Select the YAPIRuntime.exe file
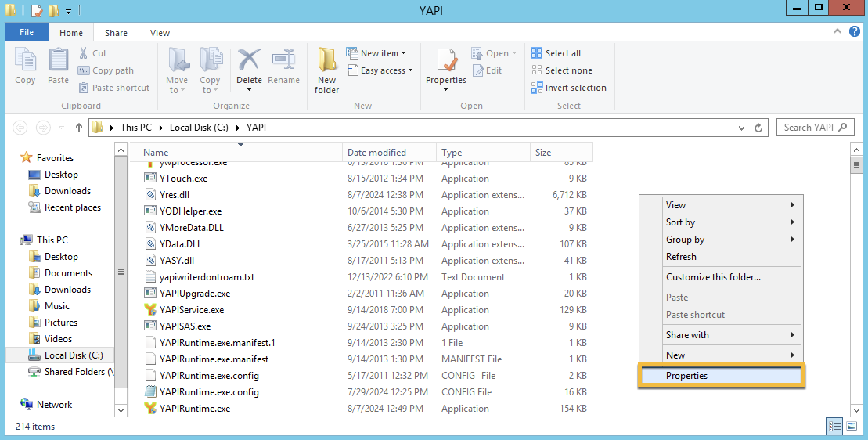This screenshot has height=440, width=868. pos(195,408)
